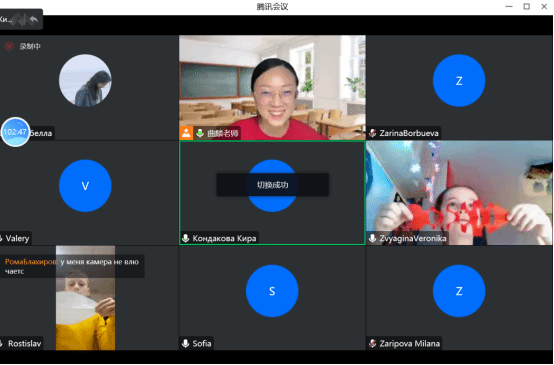This screenshot has height=365, width=554.
Task: Open the РомаБлахиров chat message popup
Action: coord(72,266)
